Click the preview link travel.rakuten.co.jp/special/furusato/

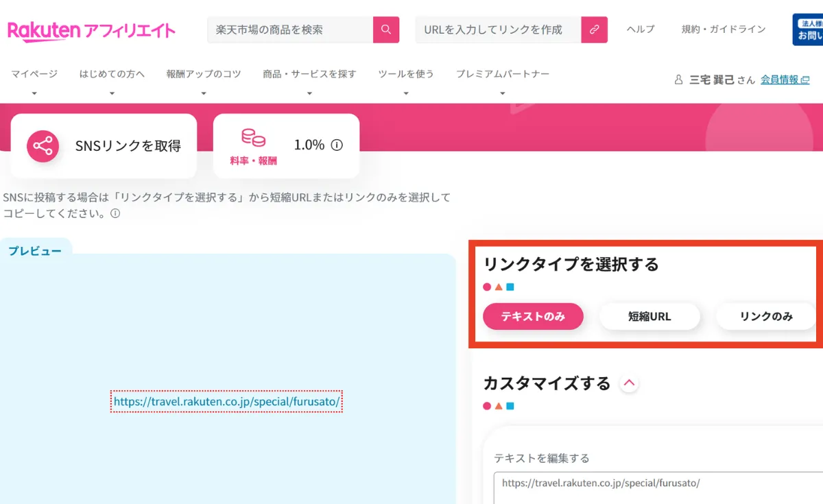click(226, 402)
